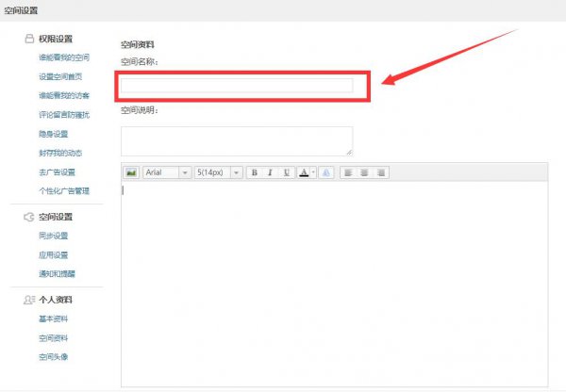Click the font color A icon

pos(304,172)
